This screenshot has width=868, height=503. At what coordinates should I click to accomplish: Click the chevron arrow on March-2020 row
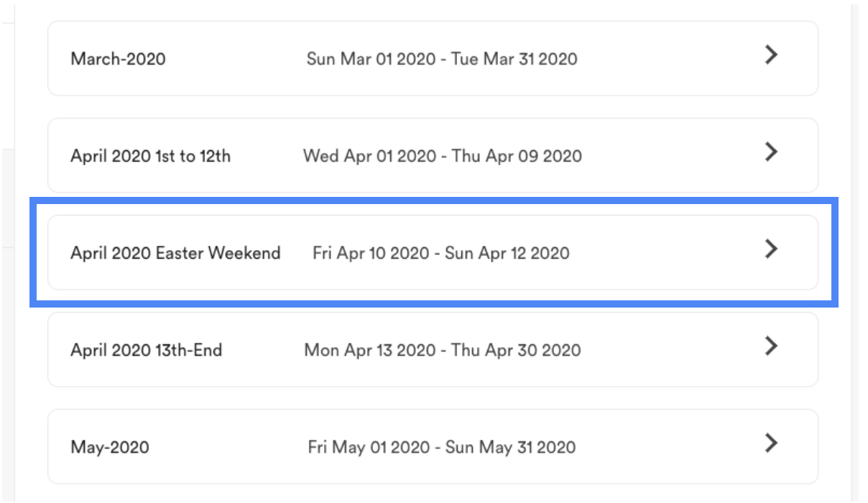pos(771,55)
